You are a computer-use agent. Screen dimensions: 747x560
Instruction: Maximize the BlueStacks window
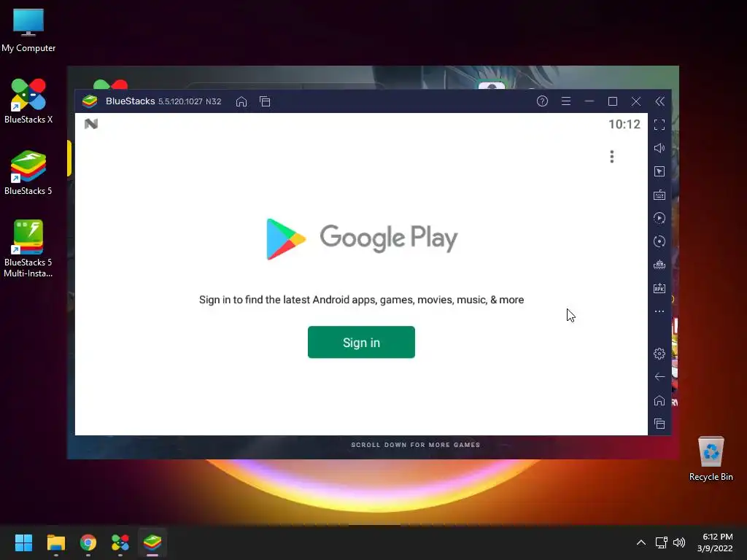click(613, 101)
